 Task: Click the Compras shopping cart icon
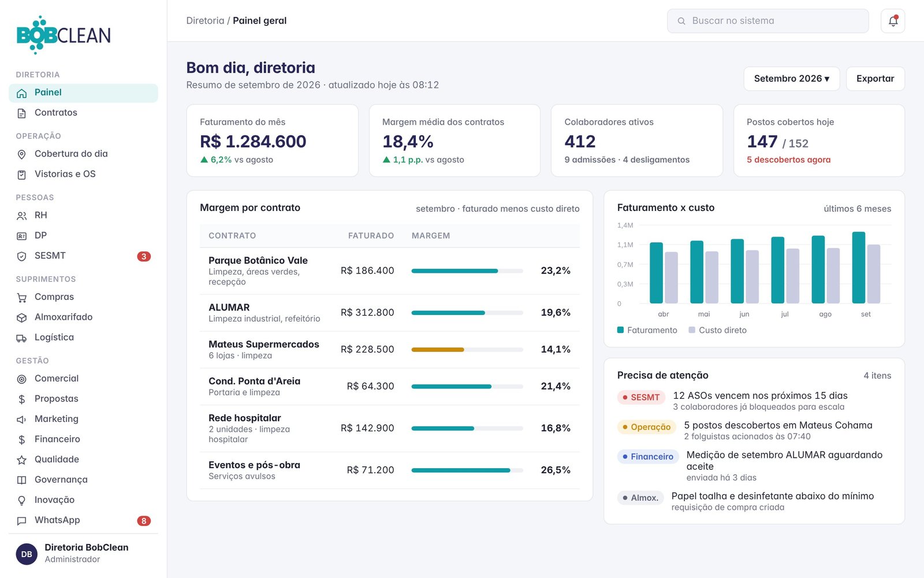pos(21,297)
